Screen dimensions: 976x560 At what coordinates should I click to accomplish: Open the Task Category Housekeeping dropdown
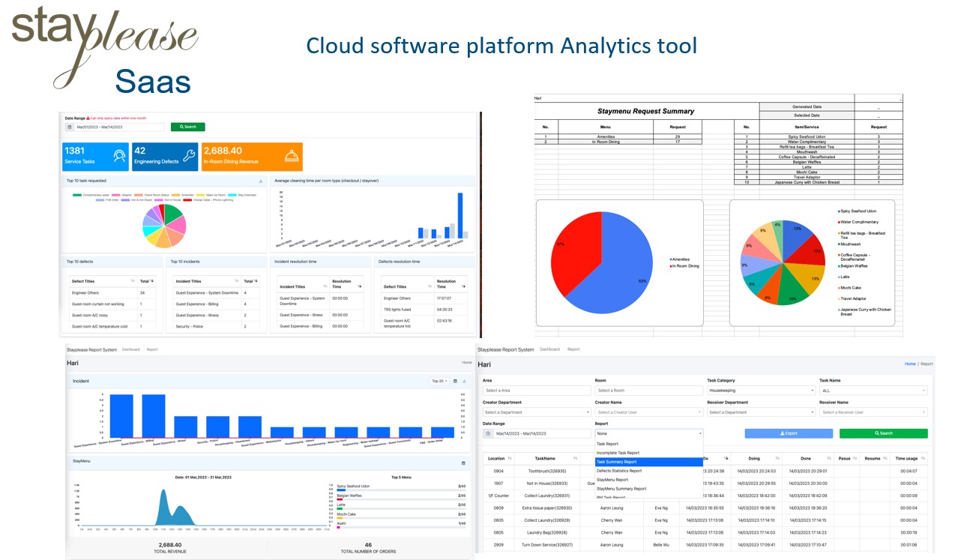pyautogui.click(x=761, y=391)
